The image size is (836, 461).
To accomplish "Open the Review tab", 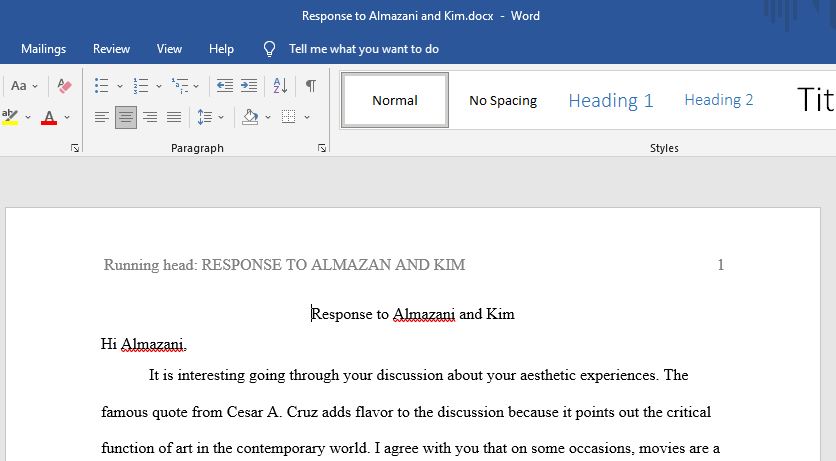I will pos(111,49).
